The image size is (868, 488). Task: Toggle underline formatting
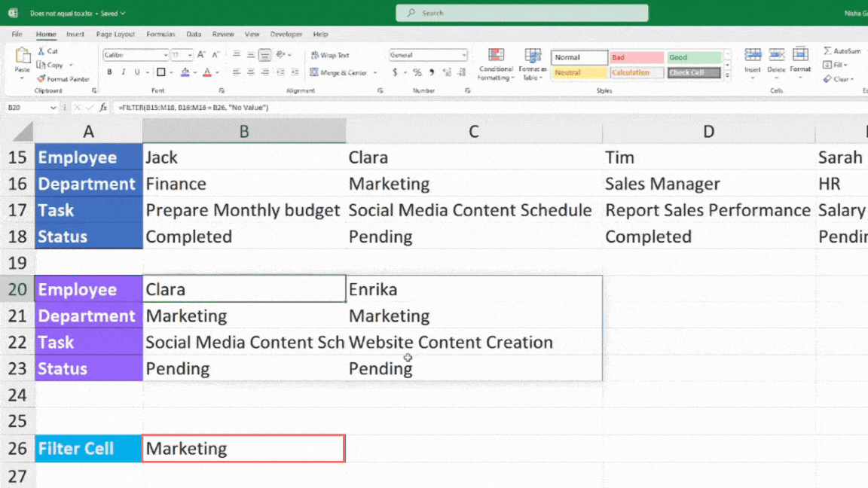coord(137,72)
